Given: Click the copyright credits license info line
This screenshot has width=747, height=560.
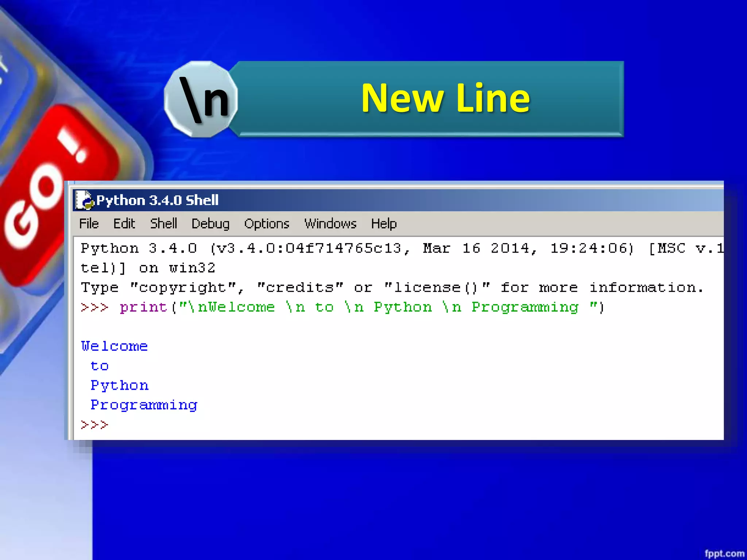Looking at the screenshot, I should pyautogui.click(x=392, y=288).
